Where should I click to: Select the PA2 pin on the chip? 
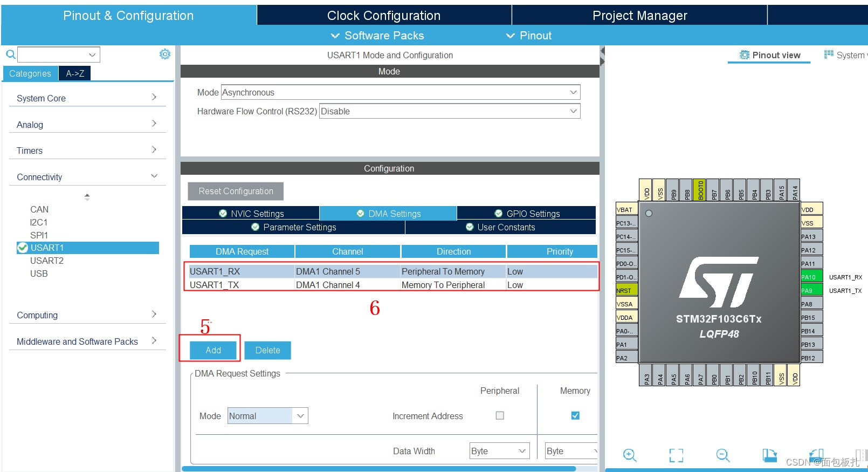[x=626, y=358]
